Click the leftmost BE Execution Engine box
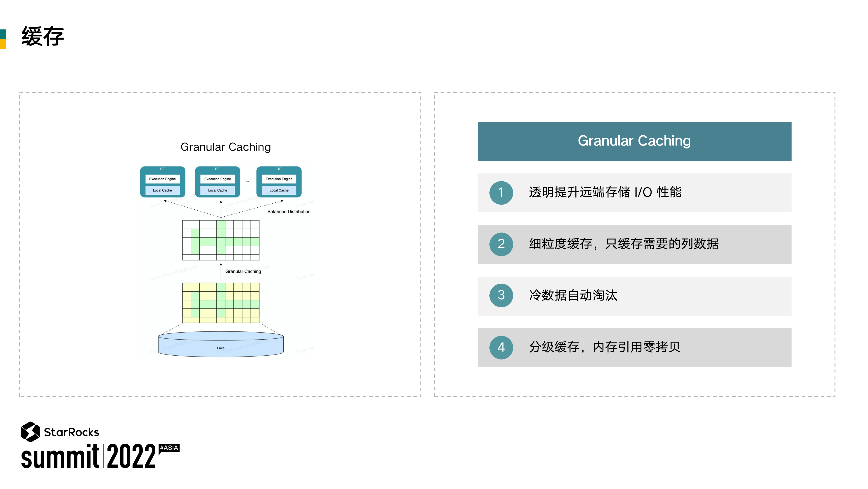This screenshot has width=868, height=489. point(162,179)
